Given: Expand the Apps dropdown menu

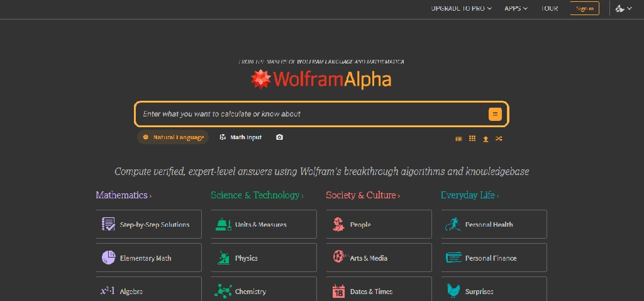Looking at the screenshot, I should pos(516,8).
